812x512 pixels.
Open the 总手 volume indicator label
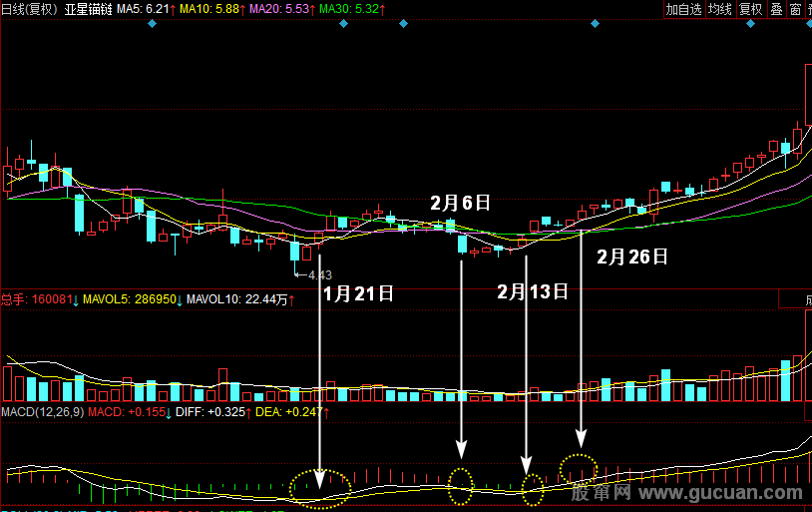click(13, 298)
